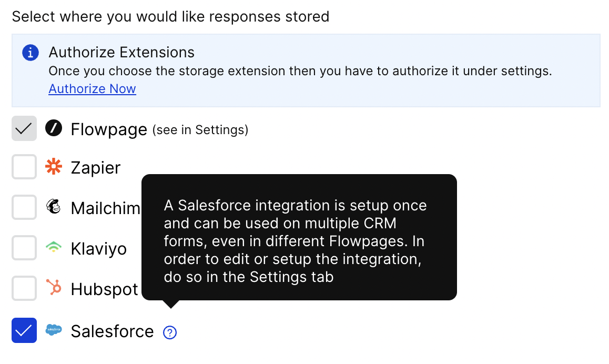Image resolution: width=609 pixels, height=364 pixels.
Task: Tick the Klaviyo checkbox
Action: (x=24, y=247)
